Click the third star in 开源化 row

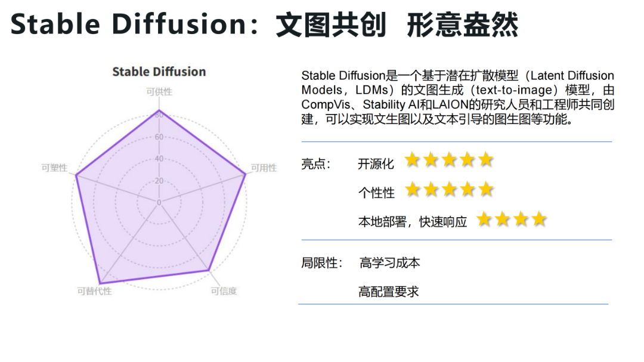449,159
